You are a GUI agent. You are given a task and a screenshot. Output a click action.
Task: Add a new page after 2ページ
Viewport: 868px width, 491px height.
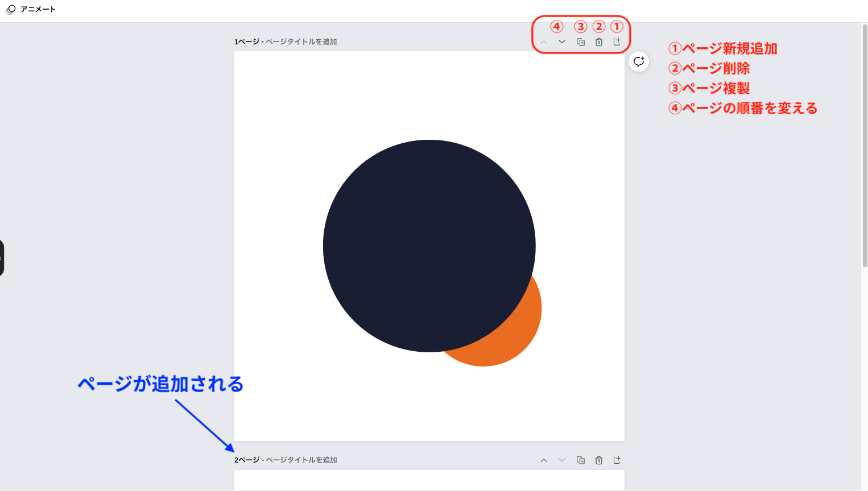click(617, 460)
